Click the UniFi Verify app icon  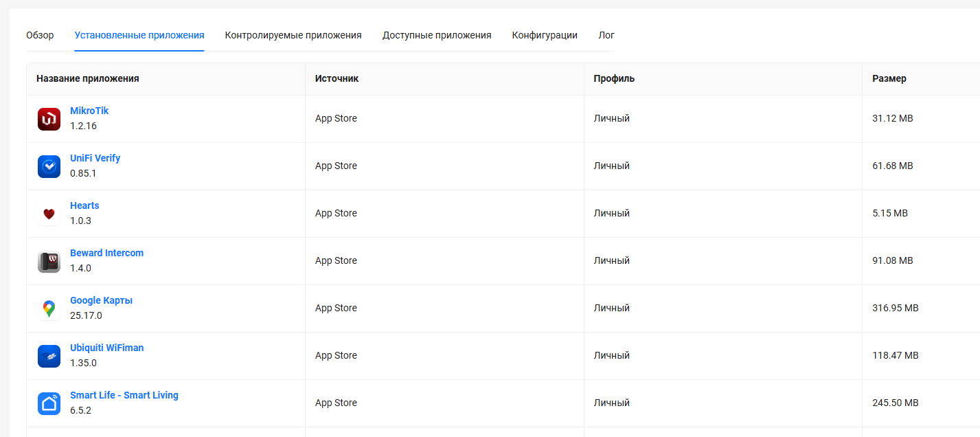(x=49, y=166)
